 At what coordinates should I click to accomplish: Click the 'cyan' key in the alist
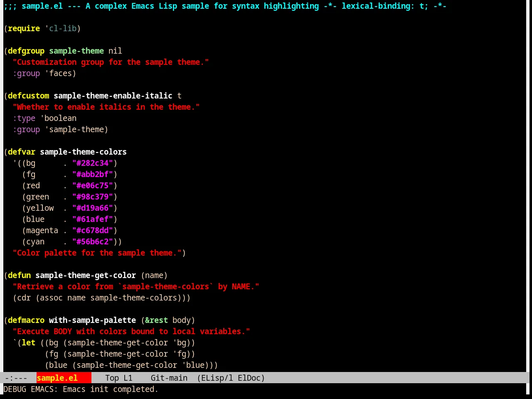(x=35, y=241)
